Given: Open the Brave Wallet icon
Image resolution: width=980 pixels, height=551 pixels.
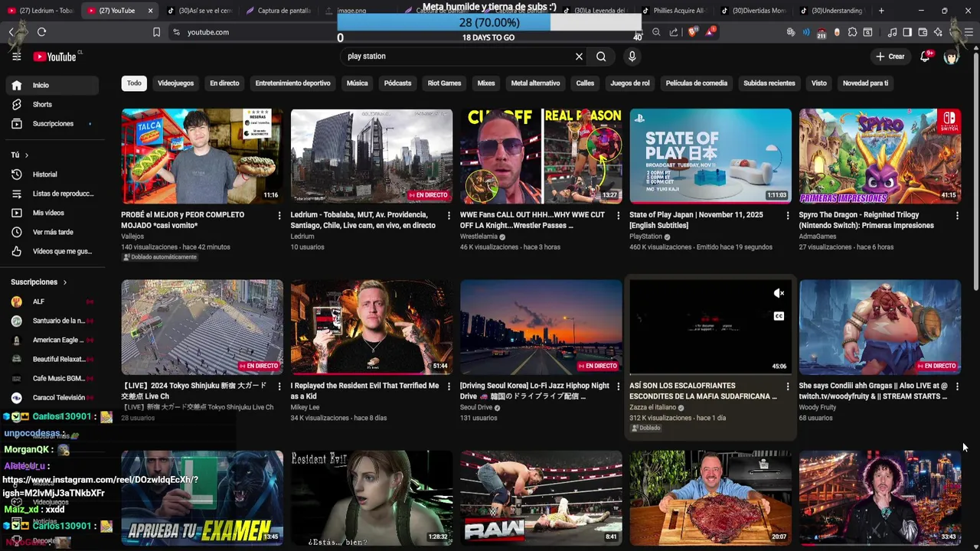Looking at the screenshot, I should (923, 32).
